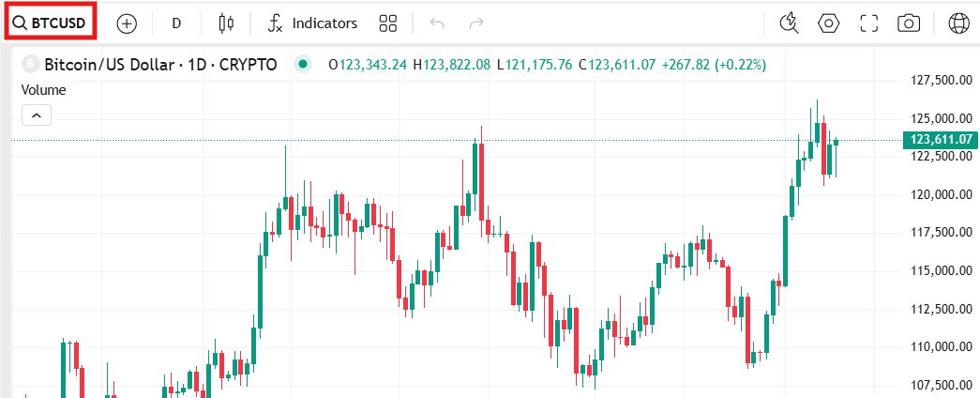Click the 120,000.00 price scale label
Screen dimensions: 980x398
[941, 194]
